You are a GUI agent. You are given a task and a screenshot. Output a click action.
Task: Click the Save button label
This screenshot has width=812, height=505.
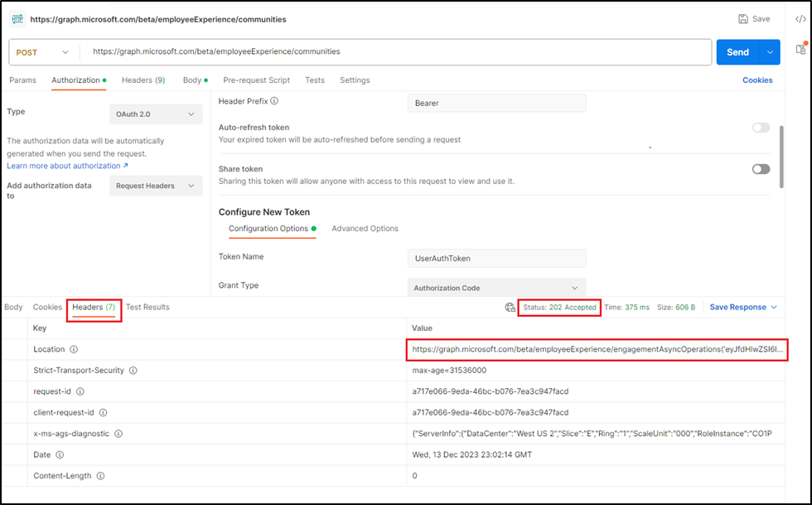coord(761,19)
